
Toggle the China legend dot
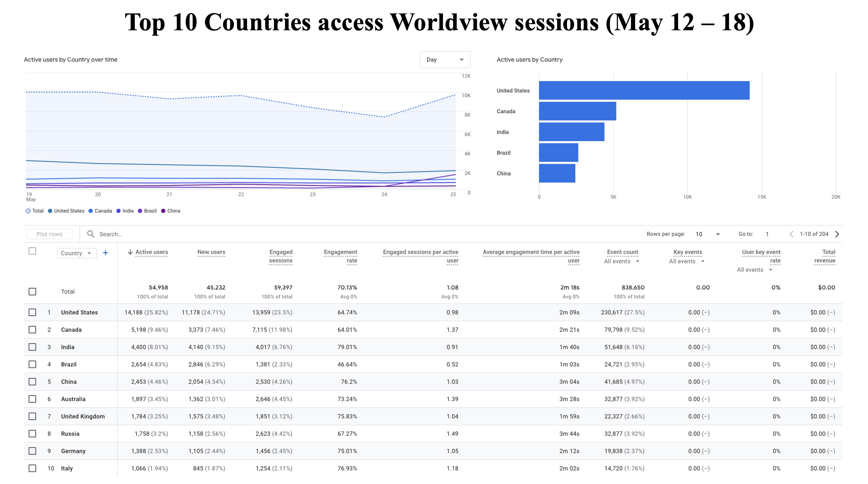[x=163, y=211]
